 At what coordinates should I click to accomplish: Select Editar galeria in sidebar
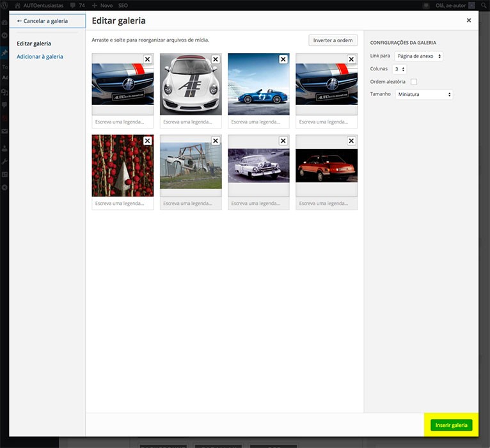(34, 44)
